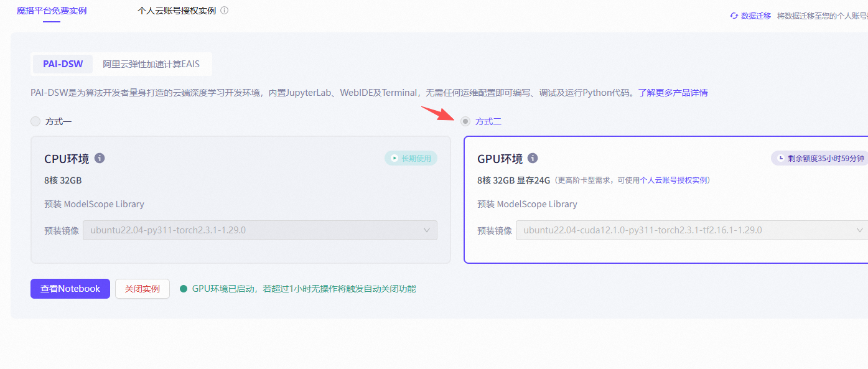
Task: Select the 方式二 radio button
Action: pos(465,121)
